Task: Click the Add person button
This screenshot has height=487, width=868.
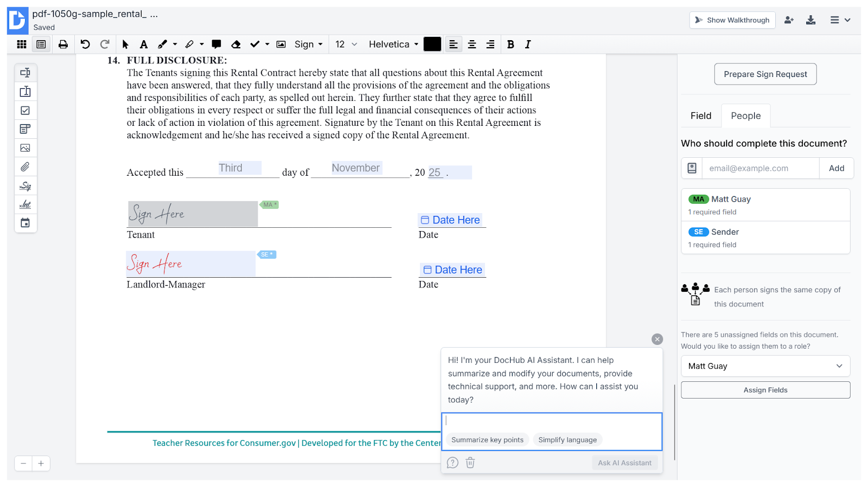Action: coord(837,168)
